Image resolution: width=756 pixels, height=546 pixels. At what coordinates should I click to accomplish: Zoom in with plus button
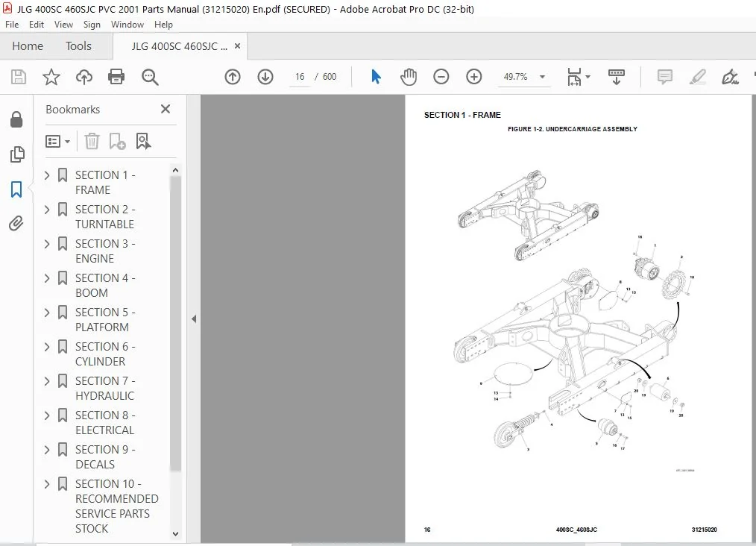(x=474, y=77)
